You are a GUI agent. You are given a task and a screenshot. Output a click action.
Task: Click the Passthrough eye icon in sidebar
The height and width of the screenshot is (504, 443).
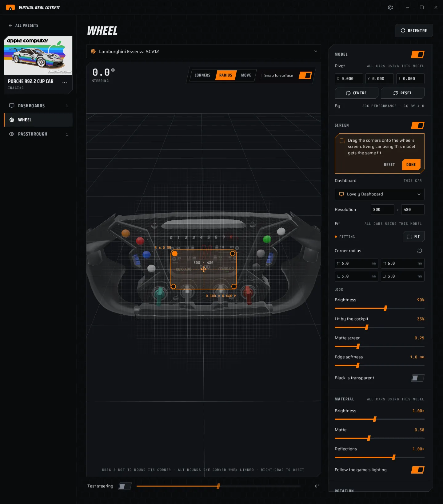coord(12,134)
